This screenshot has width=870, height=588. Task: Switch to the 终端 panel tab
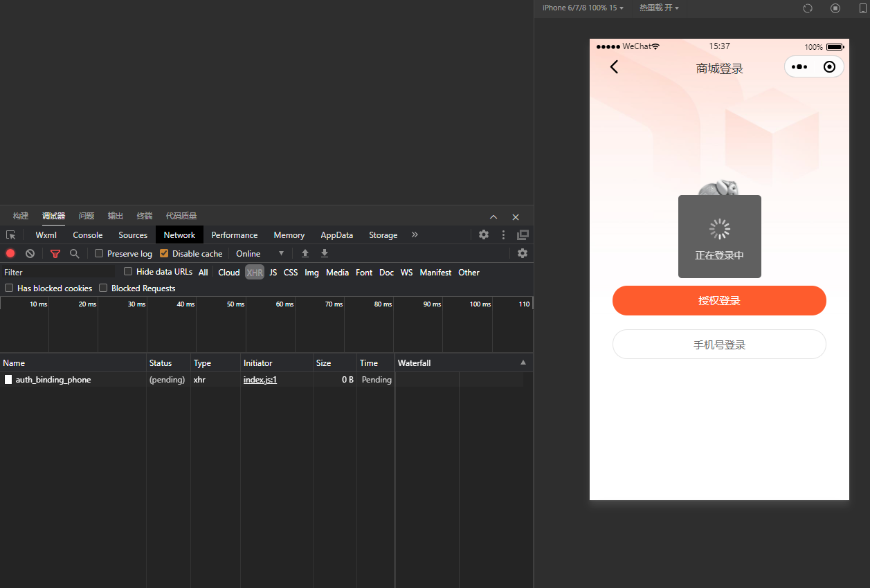[x=145, y=216]
